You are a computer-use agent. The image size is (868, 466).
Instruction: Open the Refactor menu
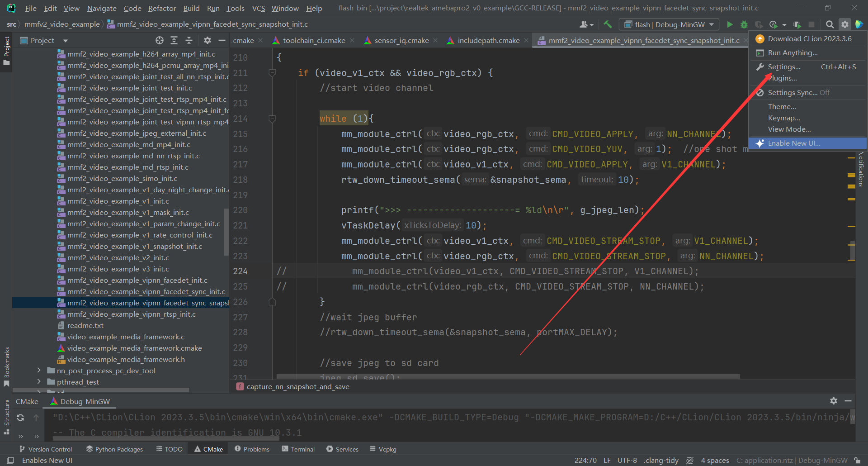[162, 8]
